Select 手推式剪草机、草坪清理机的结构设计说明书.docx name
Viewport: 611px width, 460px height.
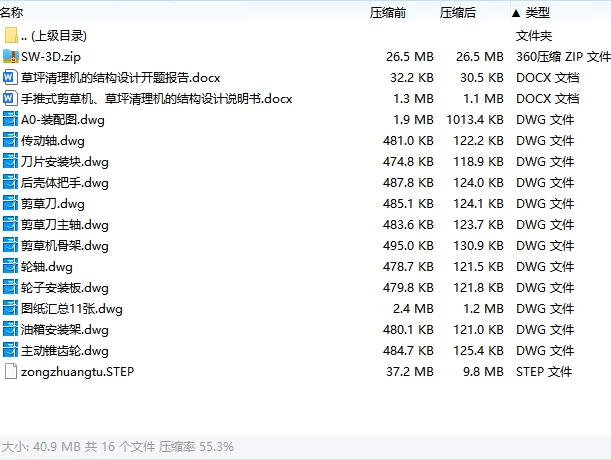coord(157,99)
